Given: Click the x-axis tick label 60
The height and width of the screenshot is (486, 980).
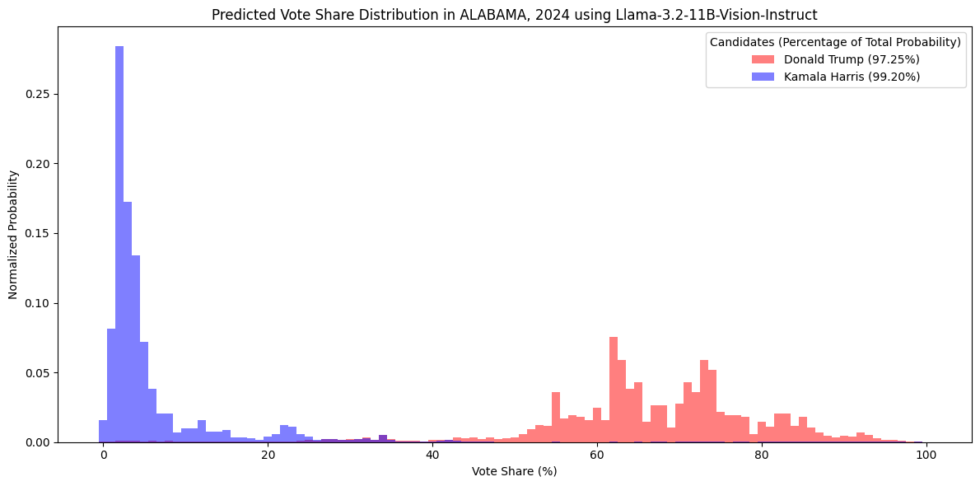Looking at the screenshot, I should [x=597, y=456].
